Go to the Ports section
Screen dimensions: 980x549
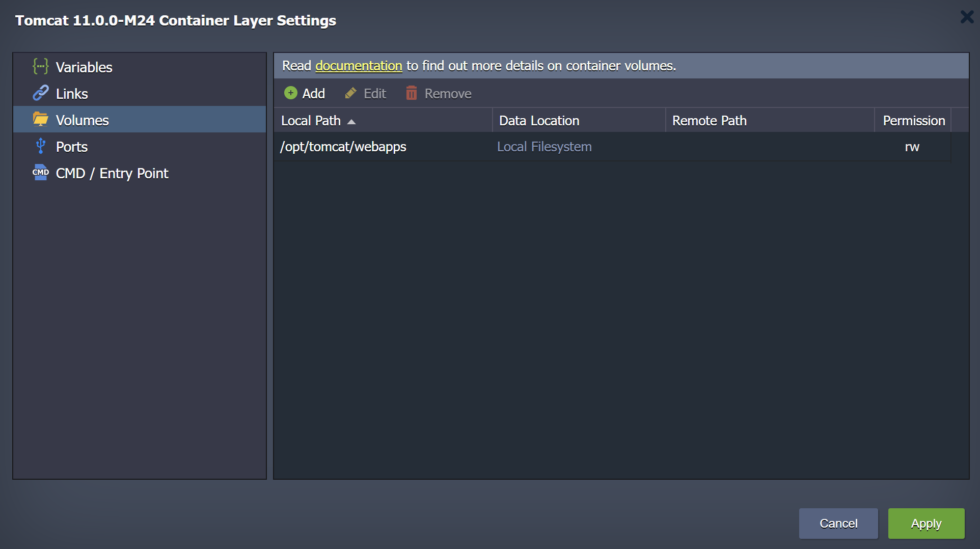pyautogui.click(x=140, y=146)
